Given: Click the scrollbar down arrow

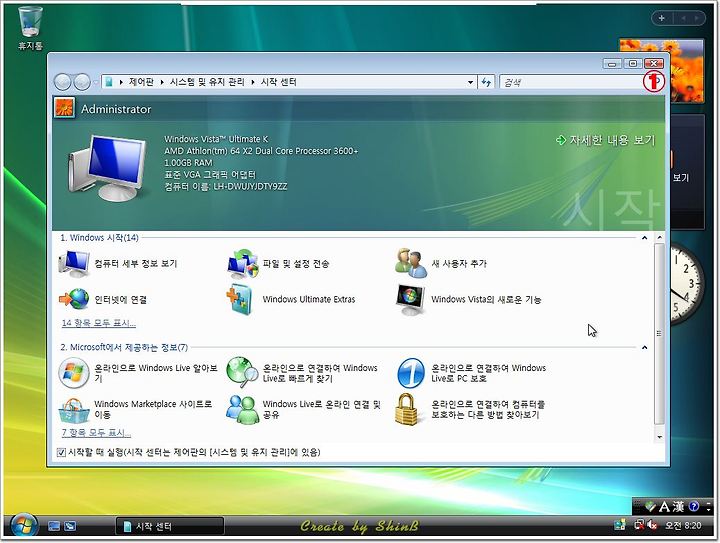Looking at the screenshot, I should 659,437.
